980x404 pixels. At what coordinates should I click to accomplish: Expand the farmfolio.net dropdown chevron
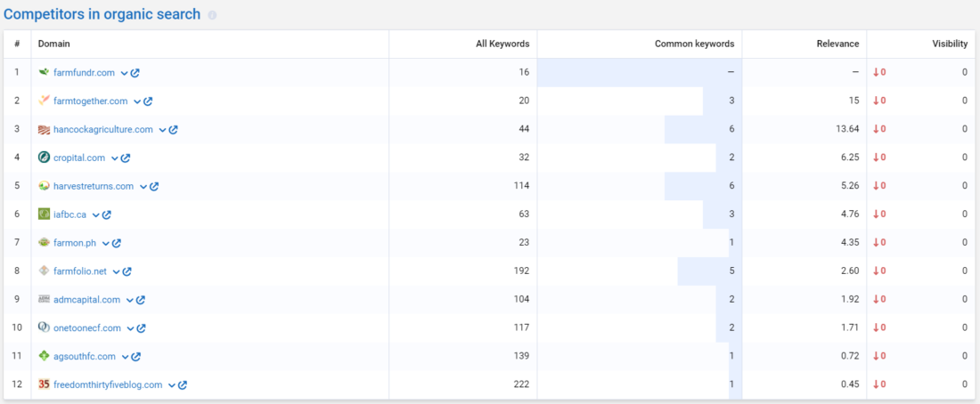(x=116, y=271)
